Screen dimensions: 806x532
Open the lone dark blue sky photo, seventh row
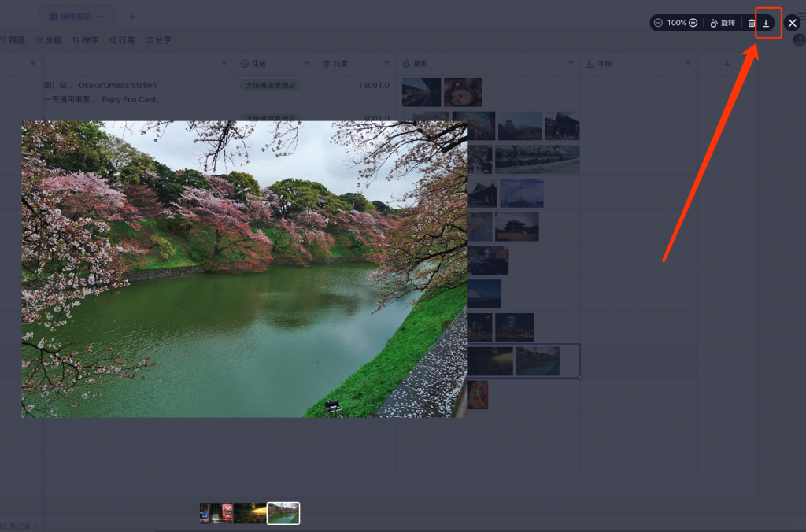click(x=484, y=294)
